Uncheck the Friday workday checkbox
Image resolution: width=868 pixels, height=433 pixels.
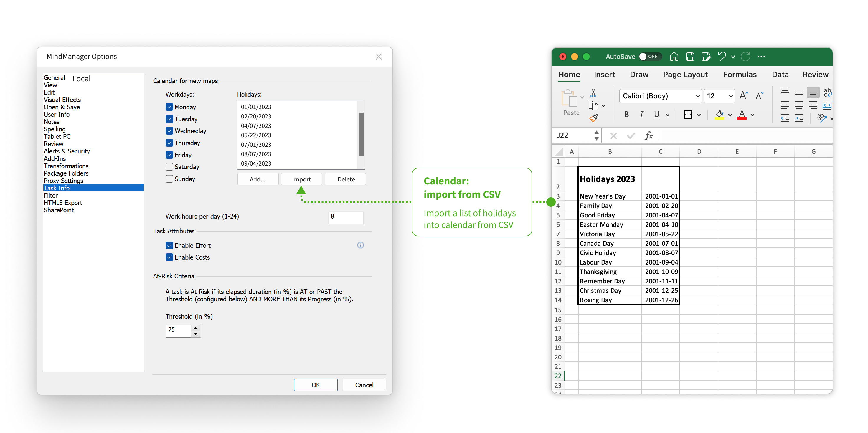(x=169, y=155)
